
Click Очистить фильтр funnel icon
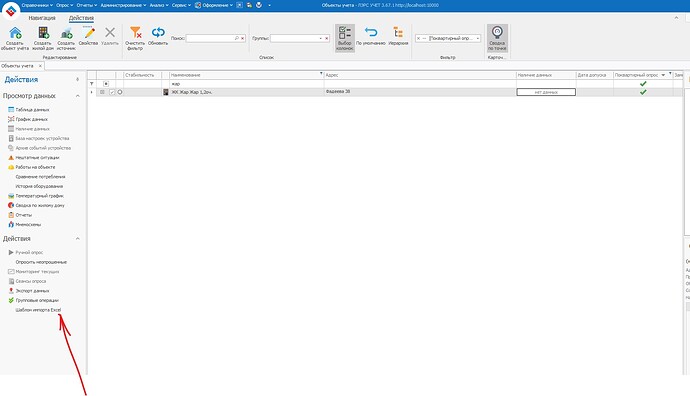(136, 33)
